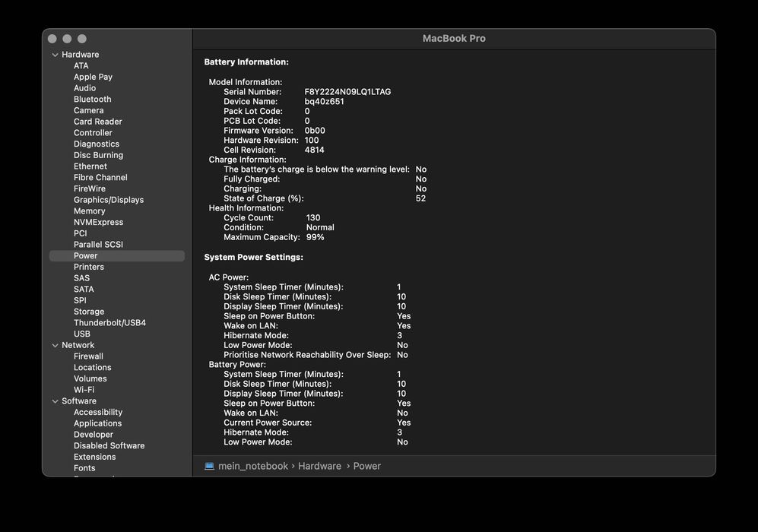Screen dimensions: 758x532
Task: Open Wi-Fi under Network
Action: (x=84, y=389)
